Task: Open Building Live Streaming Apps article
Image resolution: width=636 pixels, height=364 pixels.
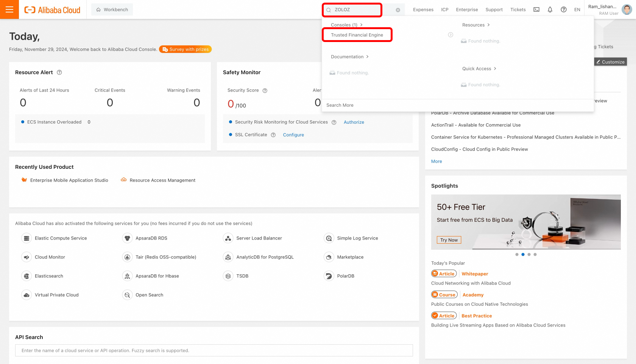Action: coord(498,325)
